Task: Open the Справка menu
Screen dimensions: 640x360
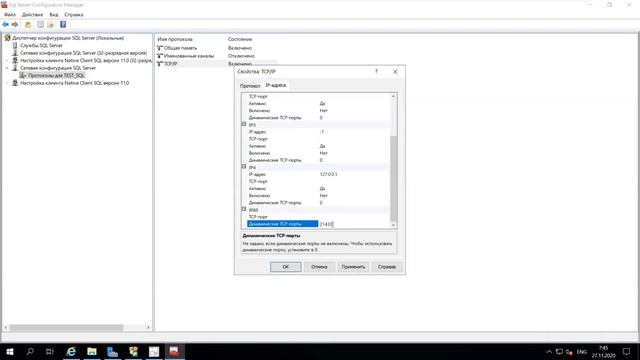Action: (x=74, y=15)
